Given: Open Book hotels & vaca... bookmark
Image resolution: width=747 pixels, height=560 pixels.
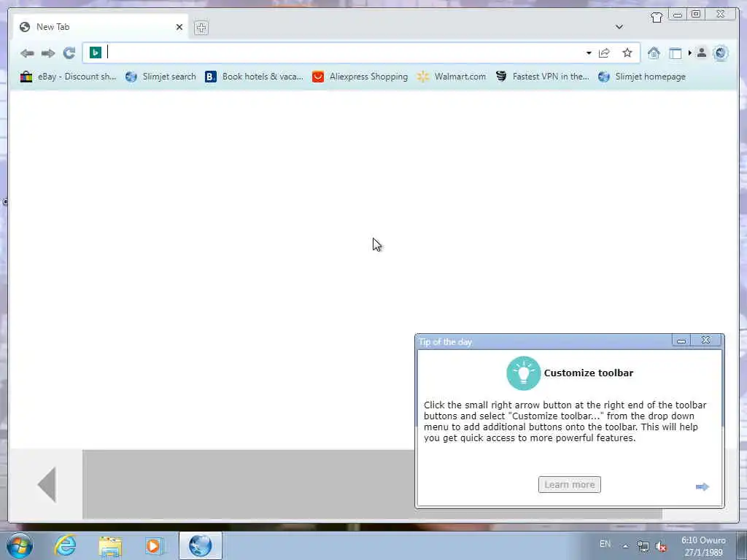Looking at the screenshot, I should 254,77.
